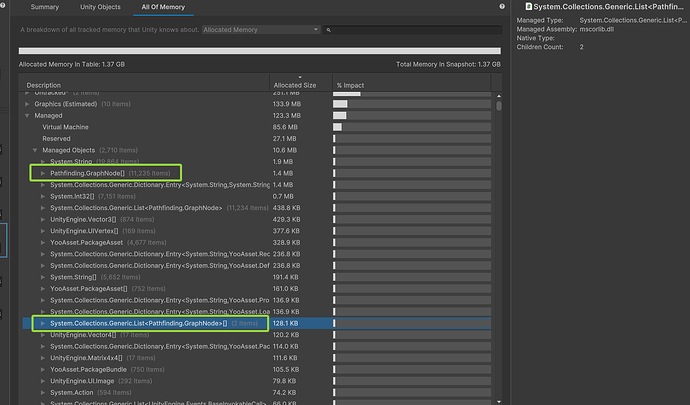Select YooAsset.PackageAsset[] (752 items) row
690x405 pixels.
pyautogui.click(x=255, y=289)
